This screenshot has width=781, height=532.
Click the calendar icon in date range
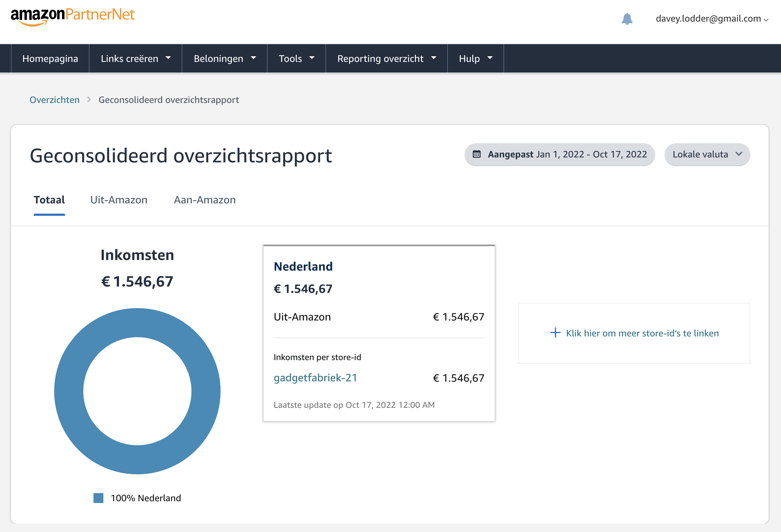pos(477,154)
